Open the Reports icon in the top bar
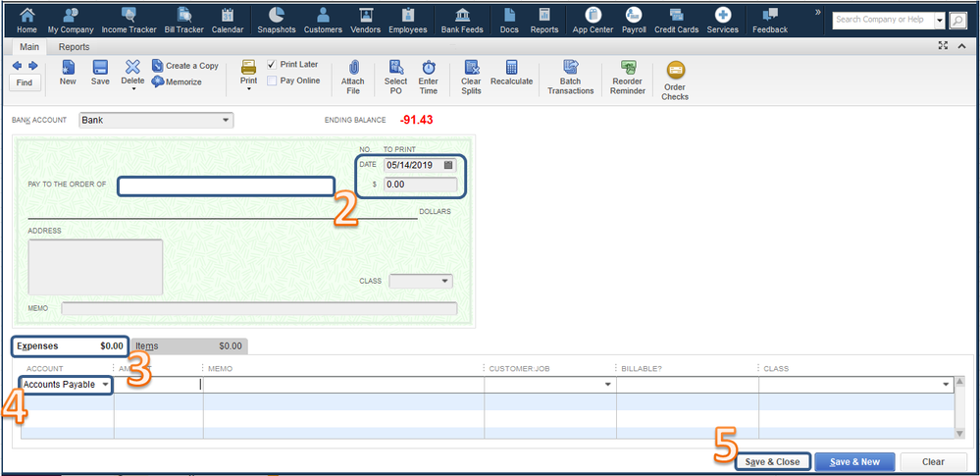Screen dimensions: 980x476 coord(544,20)
